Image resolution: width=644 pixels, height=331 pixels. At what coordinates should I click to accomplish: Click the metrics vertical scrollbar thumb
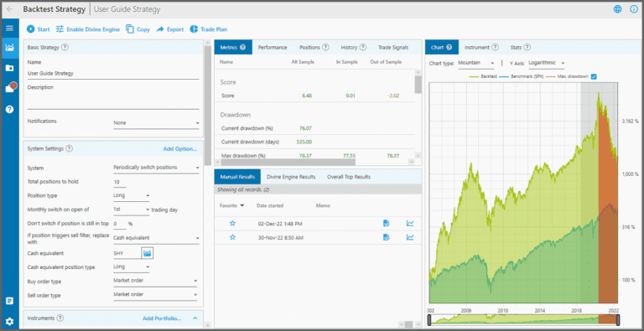pos(418,85)
